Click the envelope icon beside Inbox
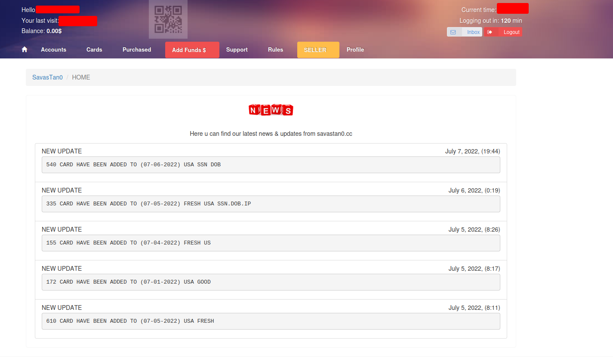 coord(453,32)
